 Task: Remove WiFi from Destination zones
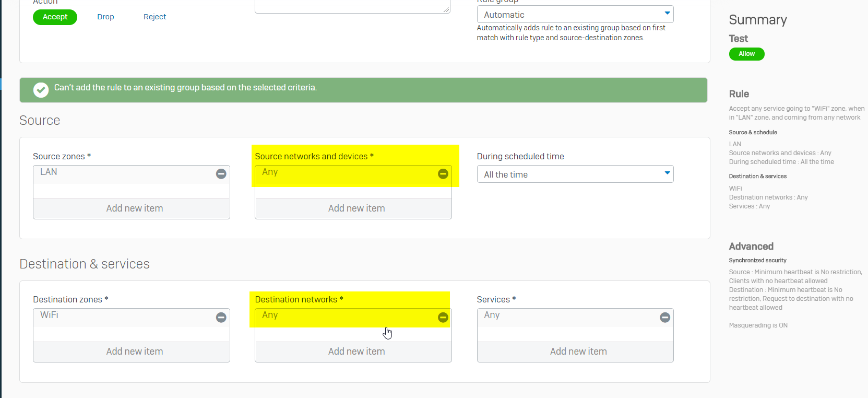coord(221,317)
